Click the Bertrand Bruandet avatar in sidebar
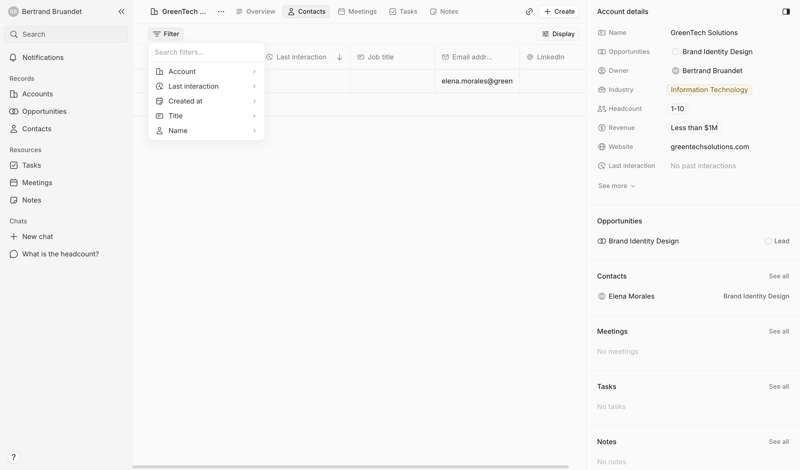The height and width of the screenshot is (470, 800). (13, 11)
